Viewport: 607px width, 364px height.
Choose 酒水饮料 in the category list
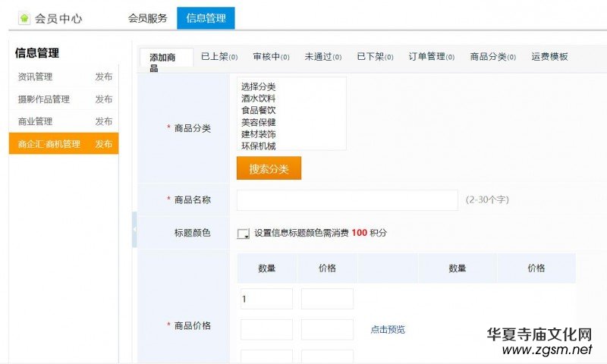tap(258, 99)
